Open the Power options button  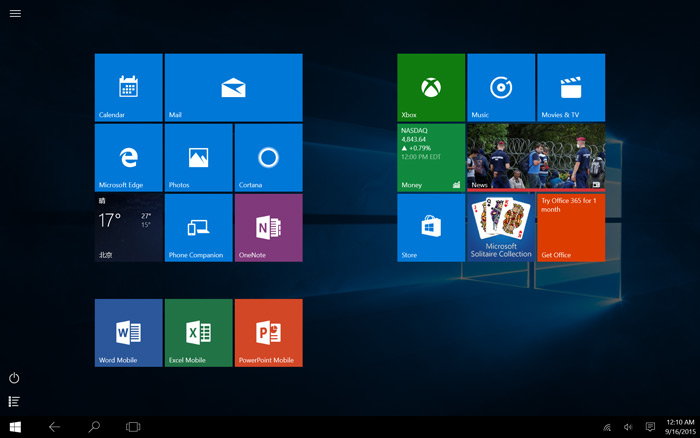(14, 378)
